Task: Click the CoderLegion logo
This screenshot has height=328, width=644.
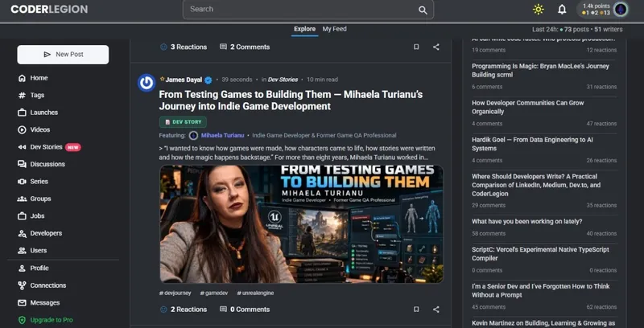Action: [x=49, y=9]
